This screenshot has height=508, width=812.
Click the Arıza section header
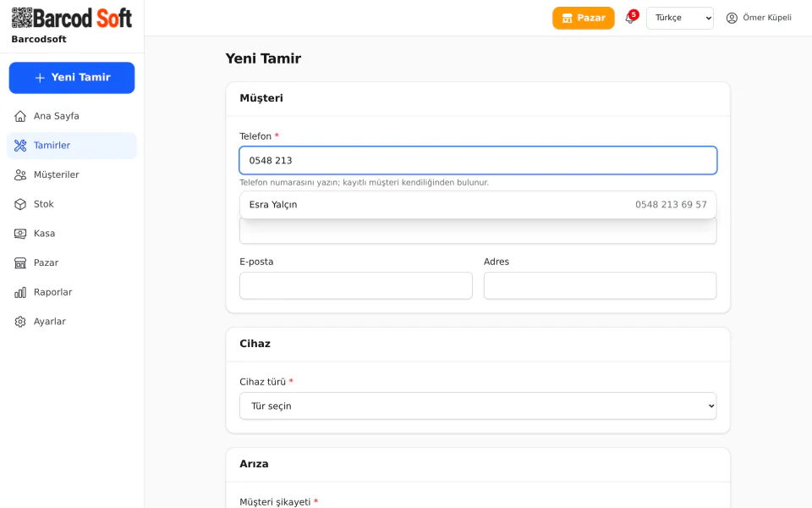(254, 464)
